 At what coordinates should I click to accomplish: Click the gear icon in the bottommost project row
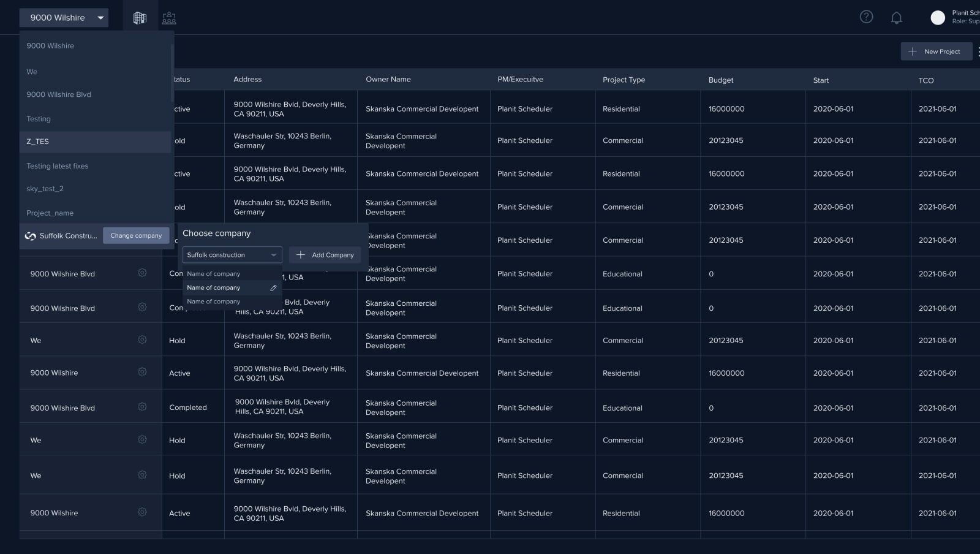click(142, 512)
